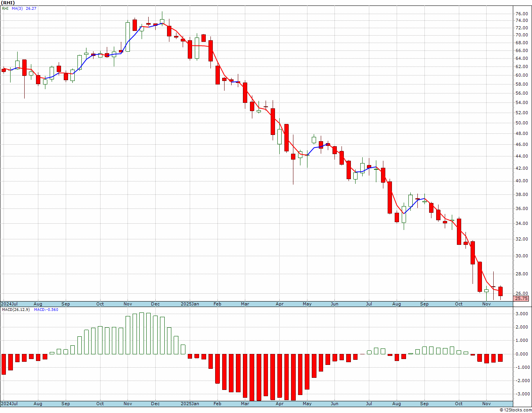The height and width of the screenshot is (413, 532).
Task: Click the 54.00 price axis label
Action: pos(521,102)
